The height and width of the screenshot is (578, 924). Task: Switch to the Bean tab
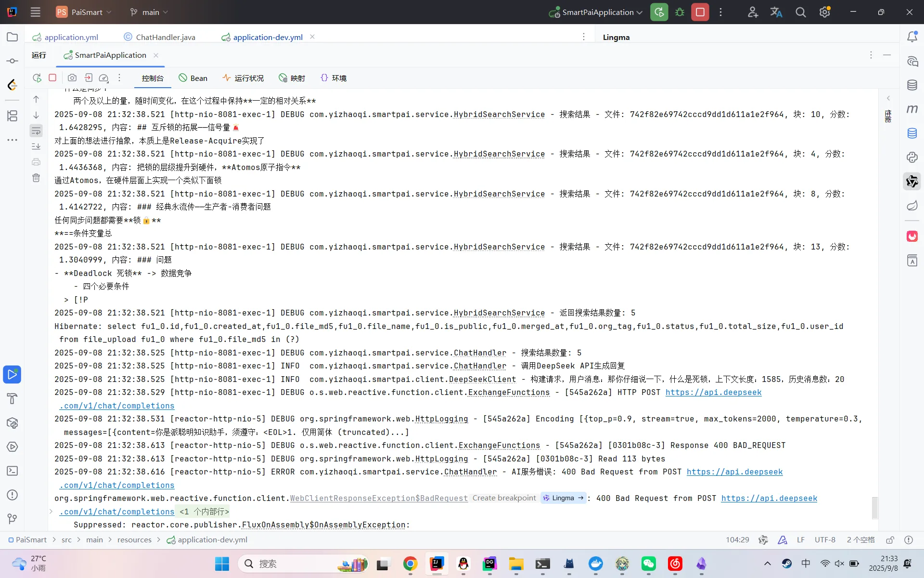[193, 78]
